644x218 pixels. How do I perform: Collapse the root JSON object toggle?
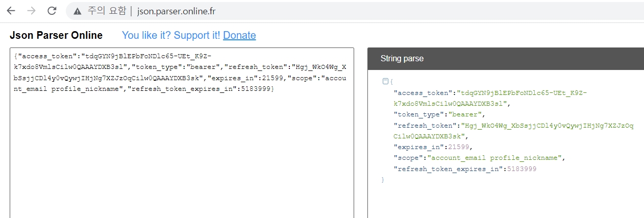point(385,81)
